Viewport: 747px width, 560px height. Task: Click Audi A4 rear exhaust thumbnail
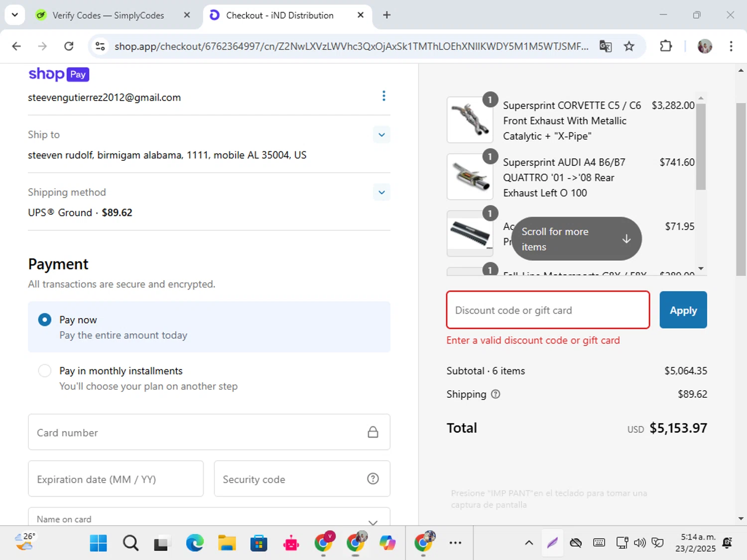point(470,177)
